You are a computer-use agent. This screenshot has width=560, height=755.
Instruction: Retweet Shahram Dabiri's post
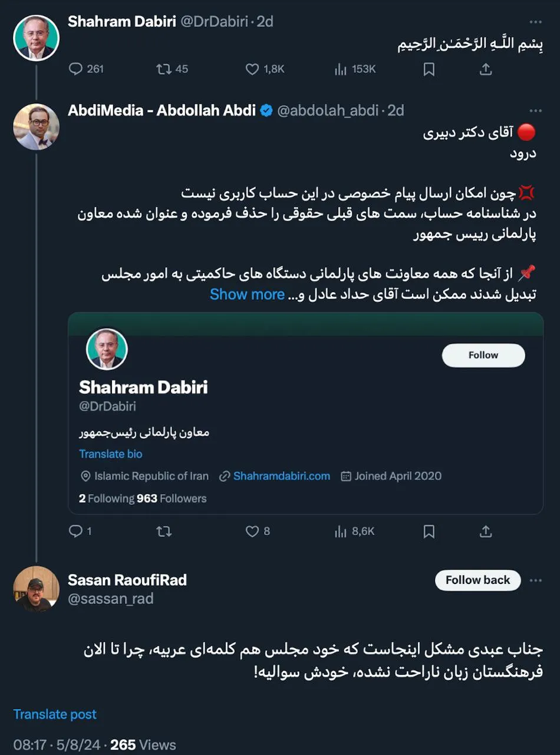click(x=163, y=69)
